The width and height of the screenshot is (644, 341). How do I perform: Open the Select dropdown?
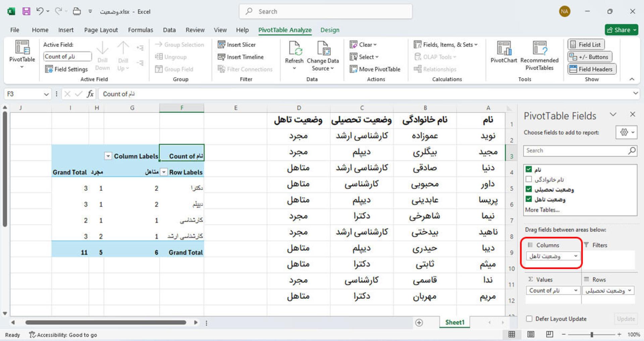click(364, 57)
